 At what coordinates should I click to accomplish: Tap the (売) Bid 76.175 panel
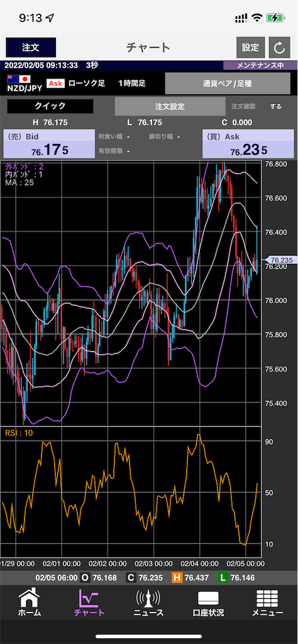[48, 143]
